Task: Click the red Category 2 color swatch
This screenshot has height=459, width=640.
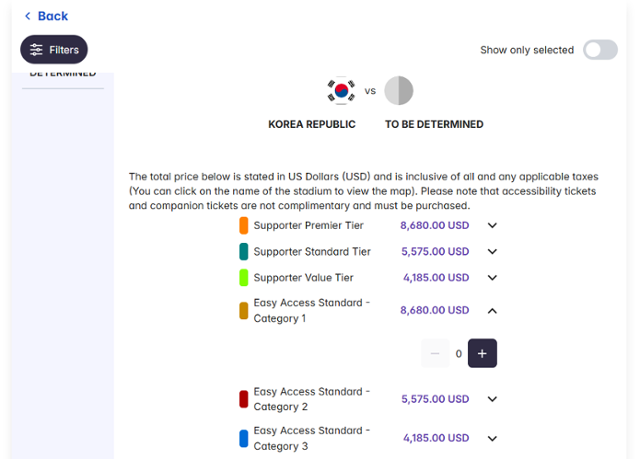Action: coord(244,399)
